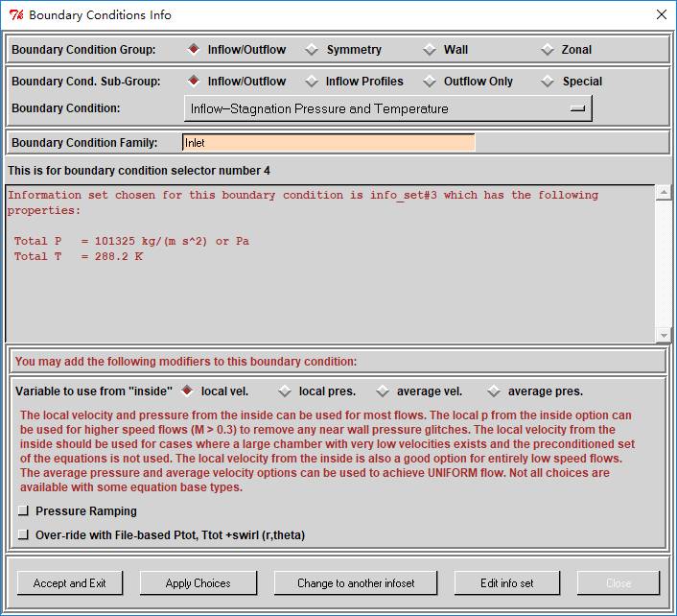Pick the Special sub-group radio button
The image size is (677, 616).
click(548, 82)
